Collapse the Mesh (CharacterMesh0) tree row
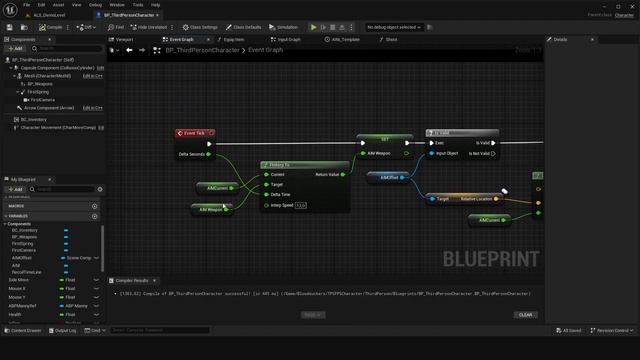The width and height of the screenshot is (640, 360). [15, 76]
